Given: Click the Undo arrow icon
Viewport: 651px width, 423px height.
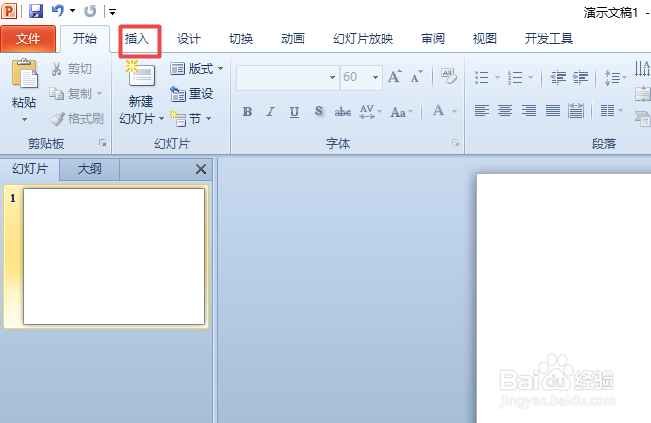Looking at the screenshot, I should point(58,11).
